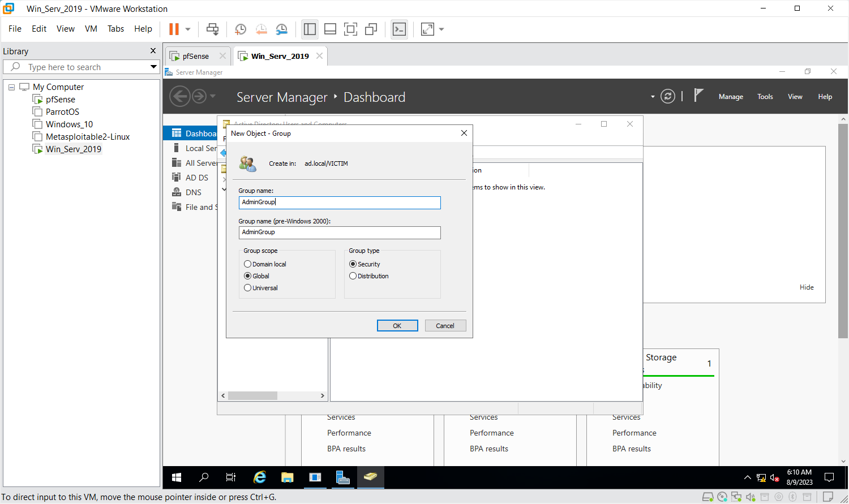Screen dimensions: 849x504
Task: Select Domain local group scope
Action: click(x=248, y=264)
